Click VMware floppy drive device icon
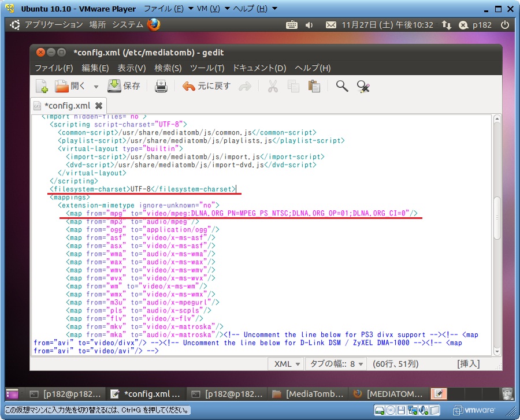Screen dimensions: 520x420 (401, 410)
